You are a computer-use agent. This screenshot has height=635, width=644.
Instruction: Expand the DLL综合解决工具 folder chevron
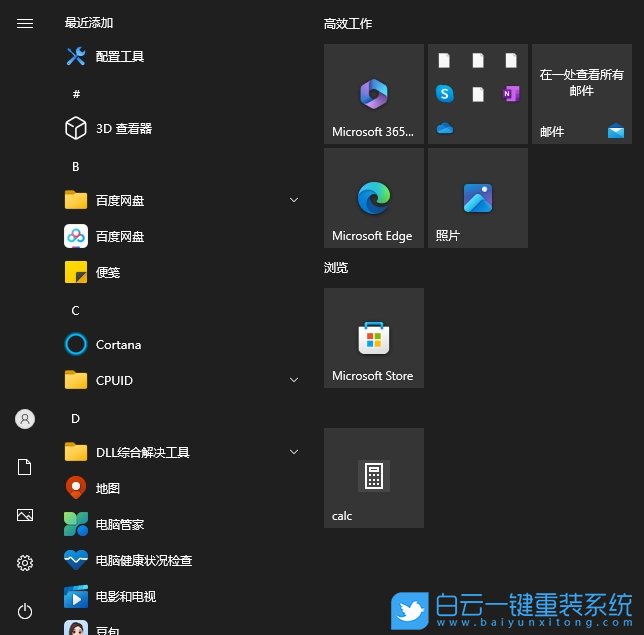tap(294, 452)
